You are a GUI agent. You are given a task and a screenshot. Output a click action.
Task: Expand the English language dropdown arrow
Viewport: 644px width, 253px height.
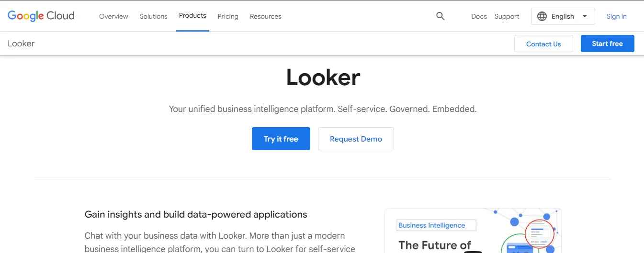(x=585, y=16)
